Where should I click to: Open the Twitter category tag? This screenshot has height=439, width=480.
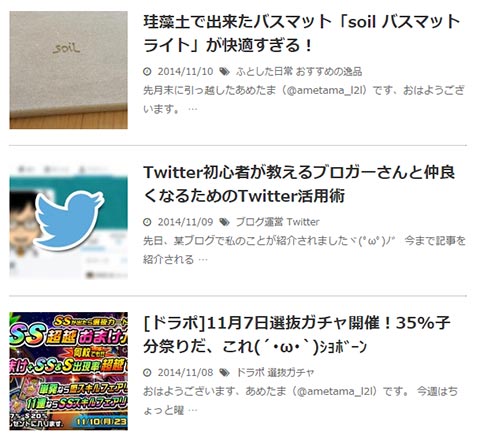tap(303, 222)
